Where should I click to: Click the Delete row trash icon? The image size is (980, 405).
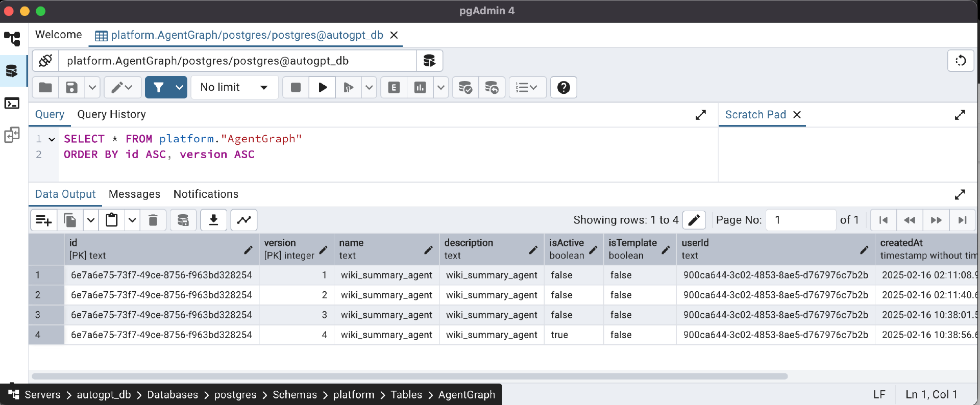(x=153, y=220)
